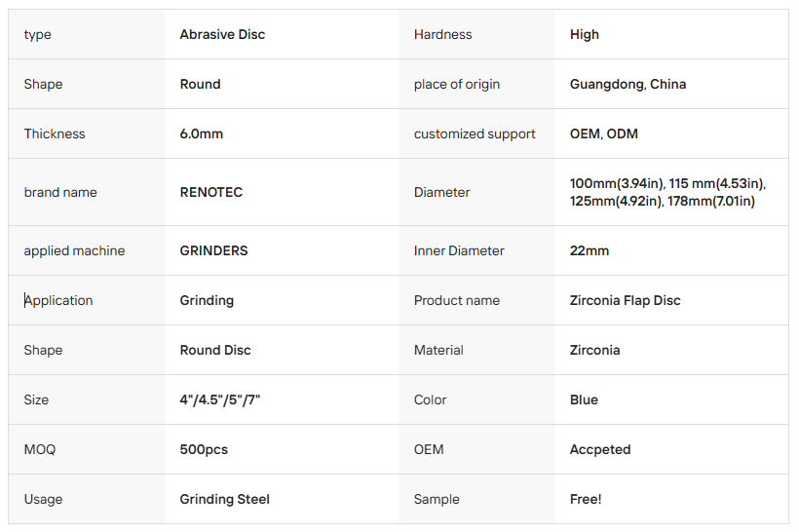Select the 'OEM, ODM' customized support value

(x=604, y=134)
